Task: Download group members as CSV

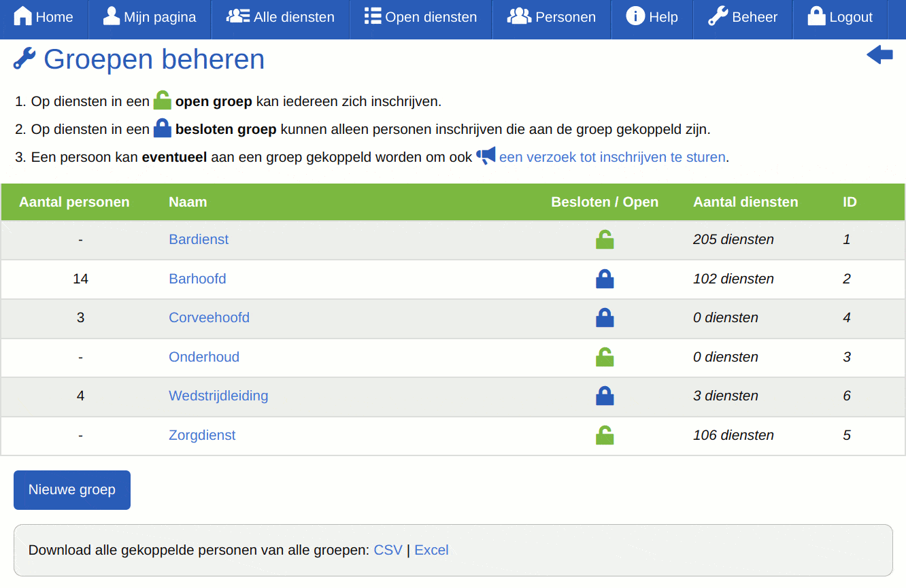Action: coord(388,549)
